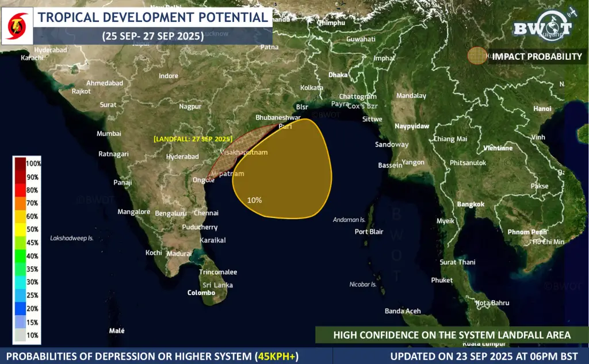Click the (25 SEP- 27 SEP 2025) date range
Screen dimensions: 589x364
[153, 36]
